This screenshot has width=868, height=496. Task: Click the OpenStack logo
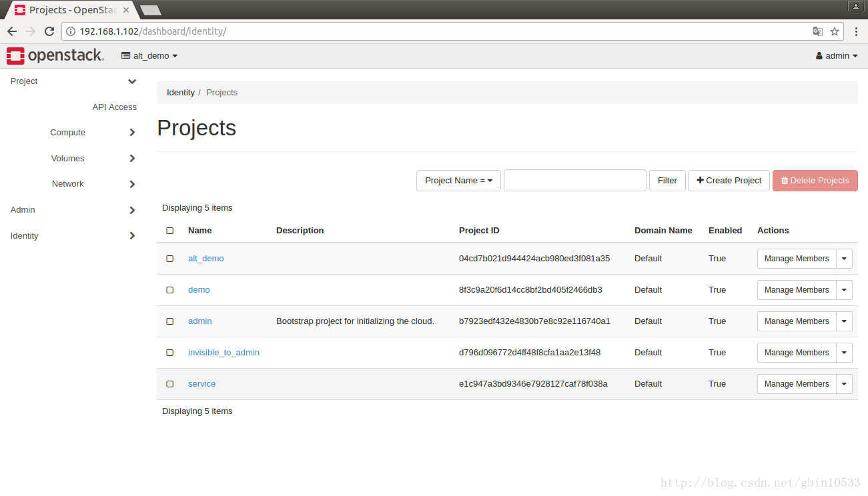(55, 56)
